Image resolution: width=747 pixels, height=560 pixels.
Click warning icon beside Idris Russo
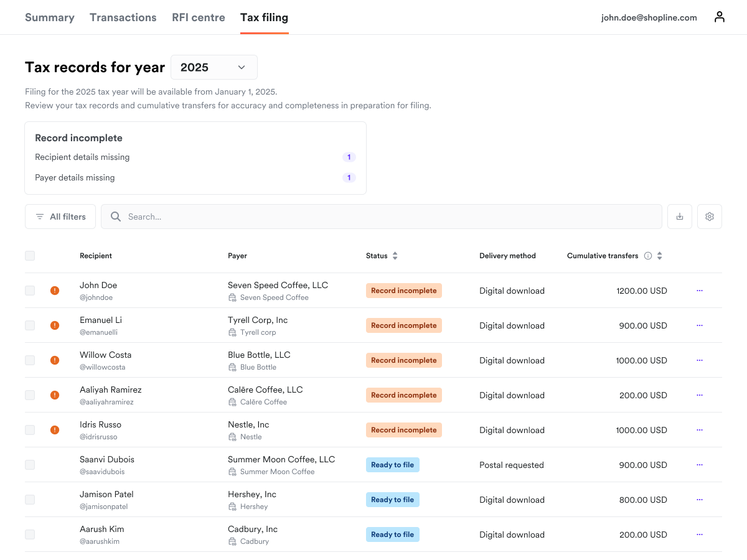pyautogui.click(x=55, y=430)
